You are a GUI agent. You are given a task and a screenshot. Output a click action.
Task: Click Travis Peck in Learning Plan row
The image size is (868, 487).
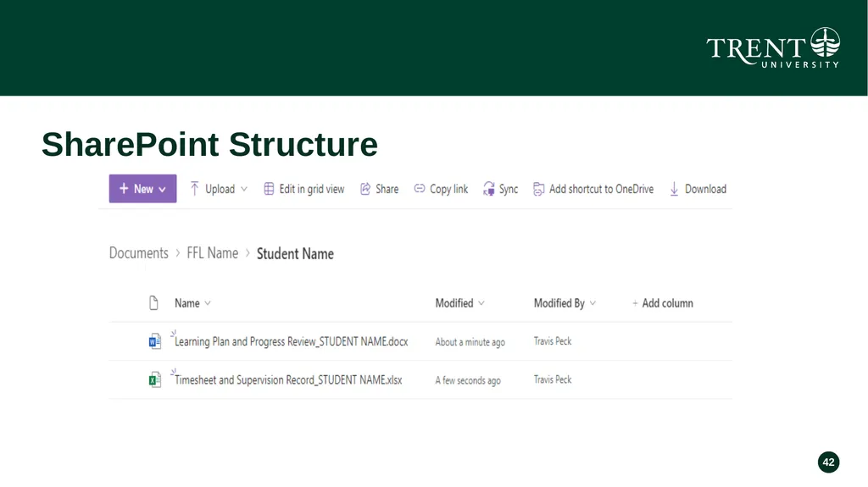(x=553, y=340)
